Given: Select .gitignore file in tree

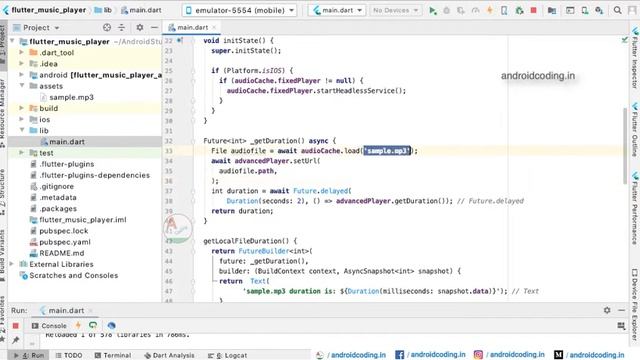Looking at the screenshot, I should click(x=52, y=186).
